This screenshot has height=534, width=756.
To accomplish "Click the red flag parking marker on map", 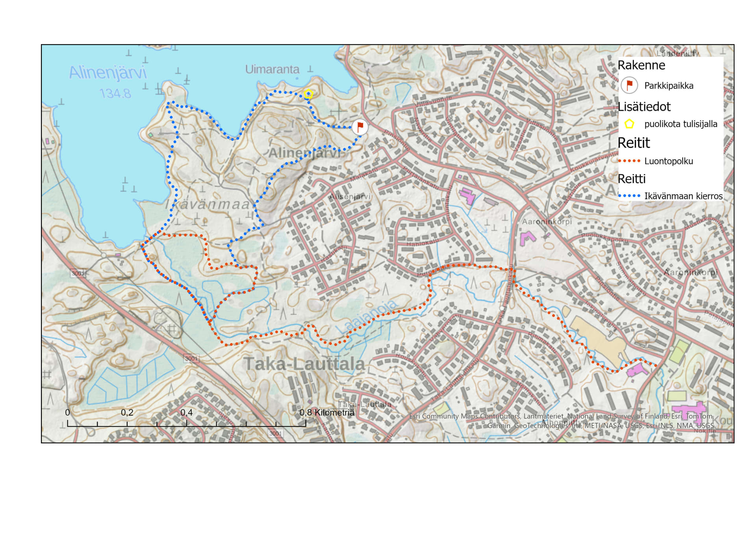I will (359, 127).
